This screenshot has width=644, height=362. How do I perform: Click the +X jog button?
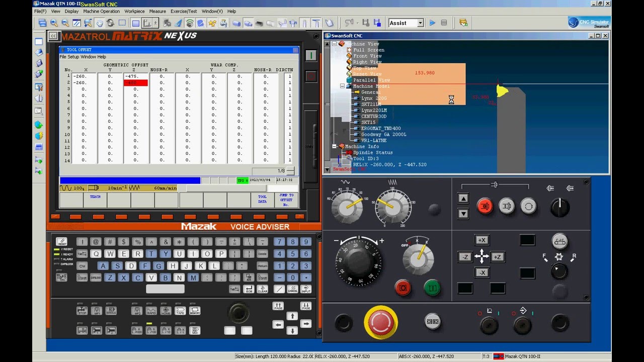click(x=482, y=240)
